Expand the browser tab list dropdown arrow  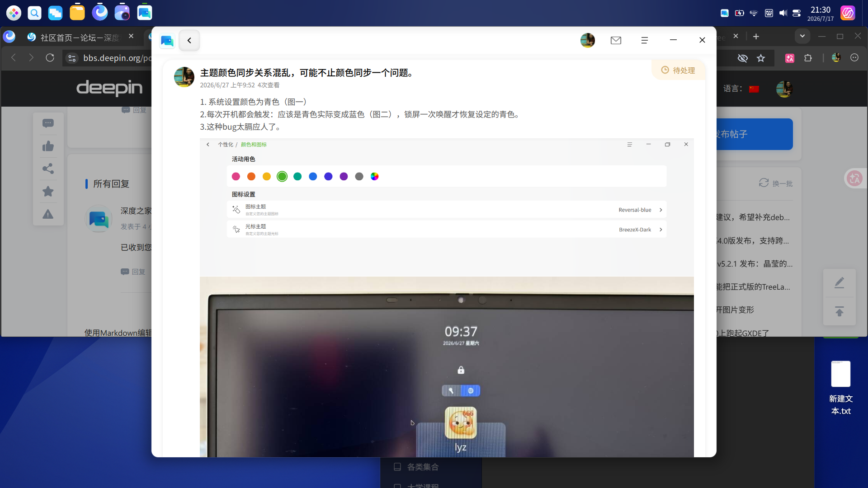point(802,37)
